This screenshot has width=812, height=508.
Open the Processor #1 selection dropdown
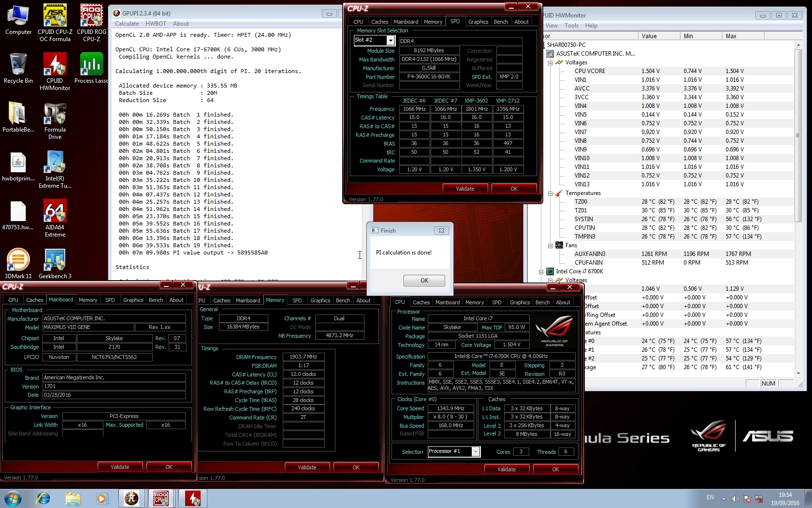click(x=476, y=451)
